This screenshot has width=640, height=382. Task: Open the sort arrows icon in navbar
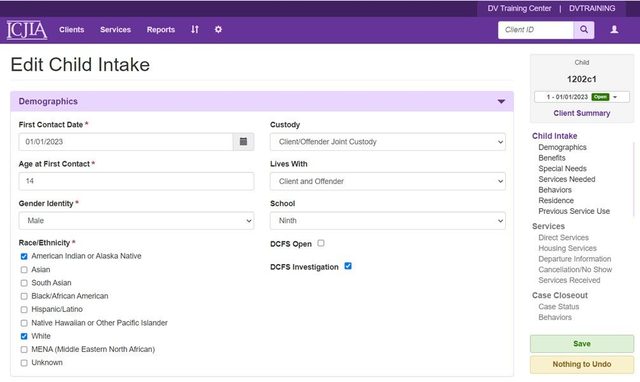coord(195,29)
